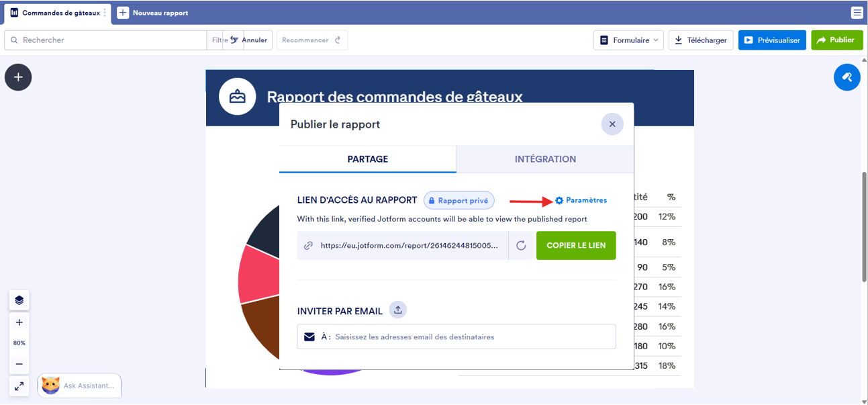
Task: Click the % column header
Action: 671,197
